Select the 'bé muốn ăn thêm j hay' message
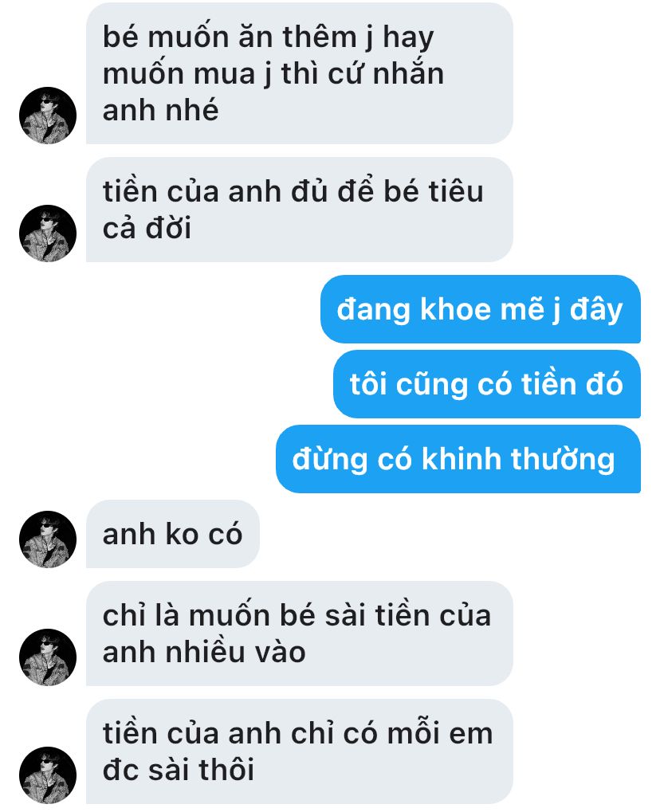Image resolution: width=660 pixels, height=812 pixels. tap(300, 73)
